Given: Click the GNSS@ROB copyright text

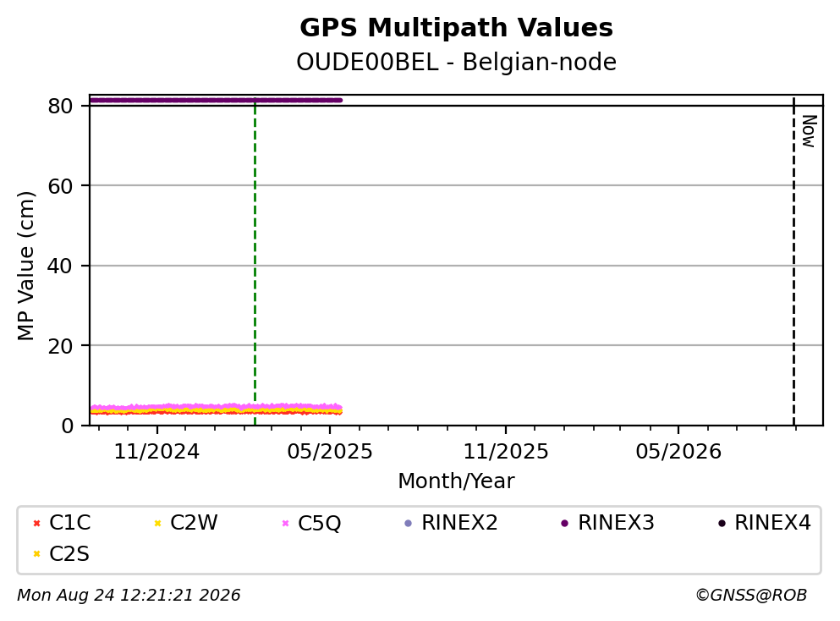Looking at the screenshot, I should pos(751,595).
